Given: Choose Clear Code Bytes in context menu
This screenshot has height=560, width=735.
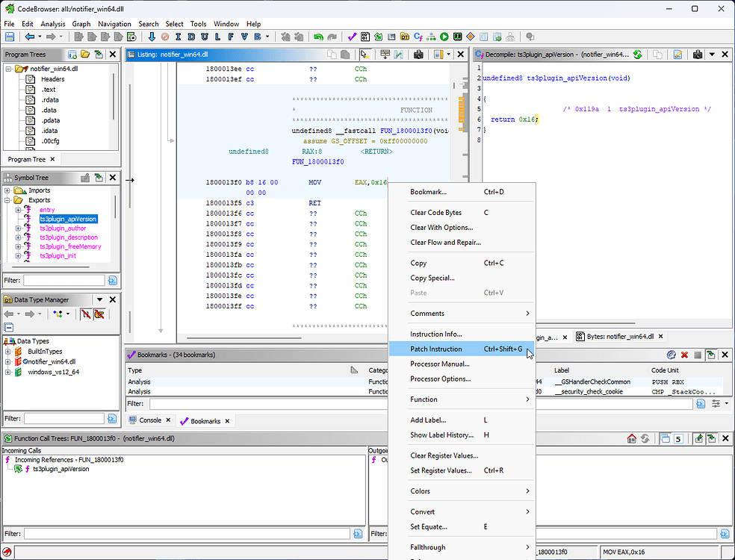Looking at the screenshot, I should click(462, 213).
